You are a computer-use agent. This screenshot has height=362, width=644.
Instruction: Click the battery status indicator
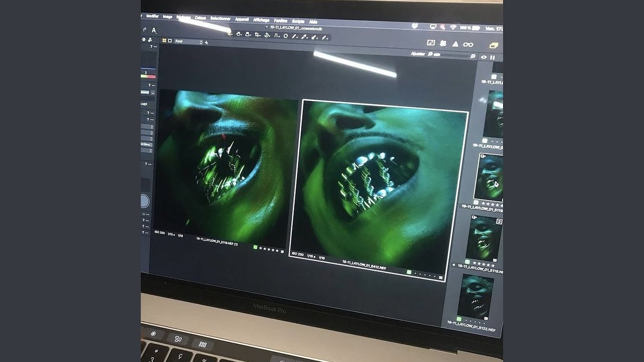click(470, 28)
